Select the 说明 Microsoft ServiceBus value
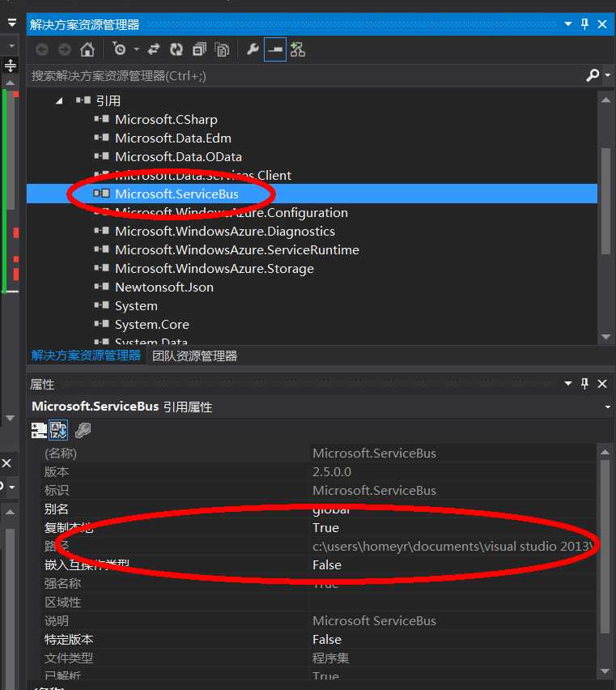 (374, 621)
